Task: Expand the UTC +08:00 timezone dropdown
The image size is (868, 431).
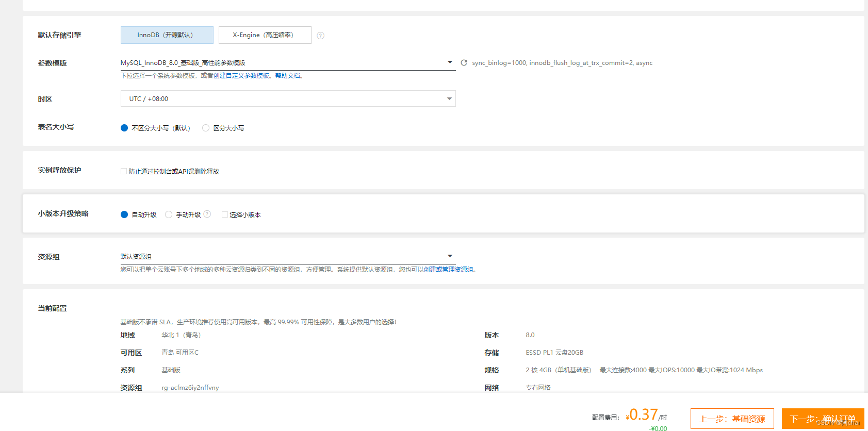Action: [x=288, y=98]
